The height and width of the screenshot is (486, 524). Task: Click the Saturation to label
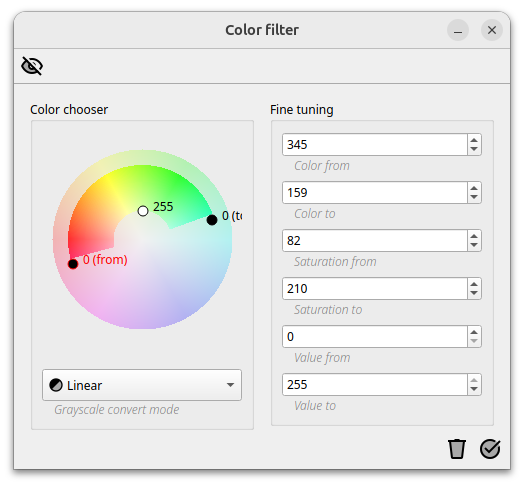(328, 310)
